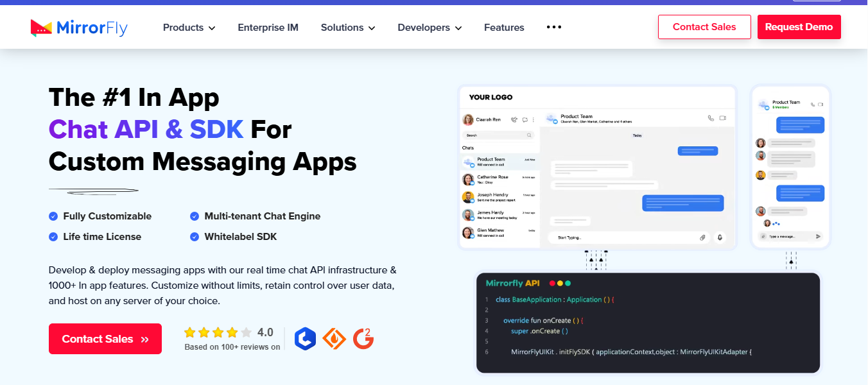Click the microphone icon in chat preview
Viewport: 868px width, 385px height.
point(720,237)
